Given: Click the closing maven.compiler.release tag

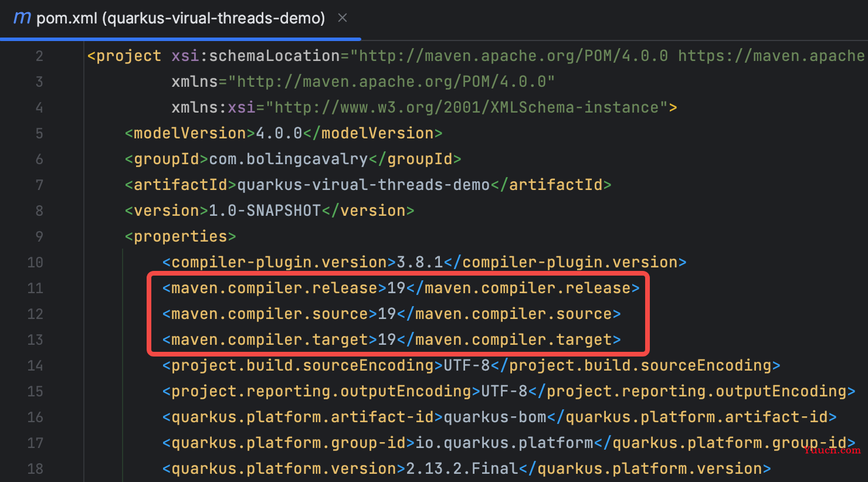Looking at the screenshot, I should (x=523, y=288).
